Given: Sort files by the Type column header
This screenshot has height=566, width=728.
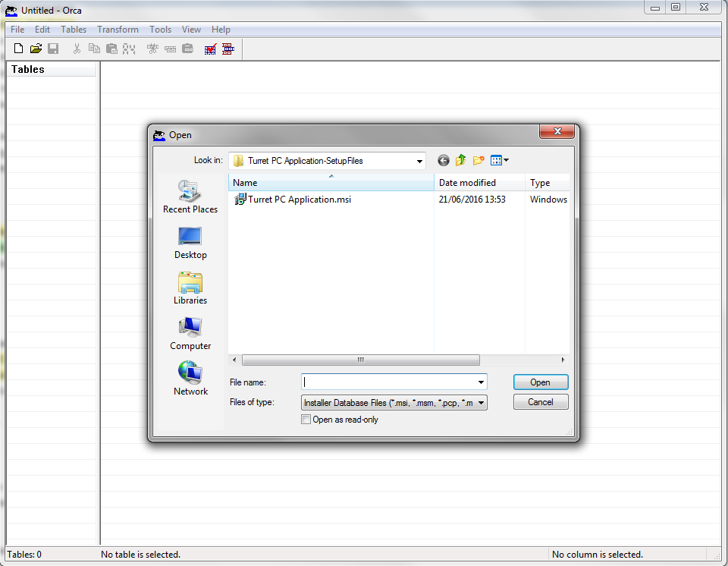Looking at the screenshot, I should click(548, 183).
